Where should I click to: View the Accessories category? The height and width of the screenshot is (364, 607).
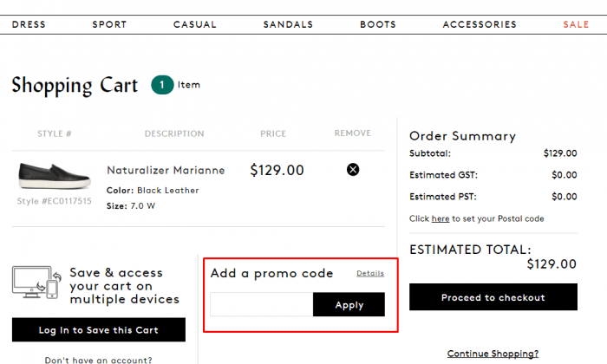pos(480,24)
